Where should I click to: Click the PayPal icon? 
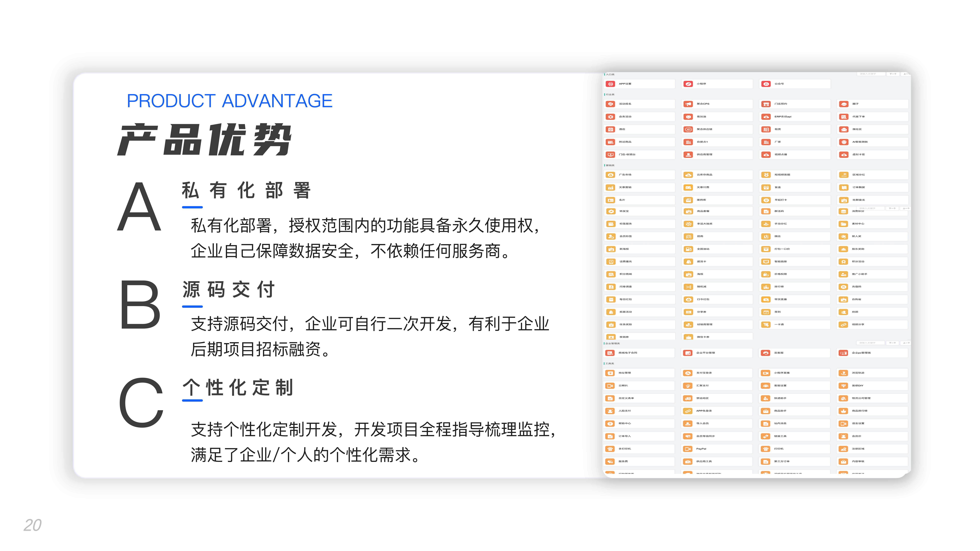tap(688, 449)
